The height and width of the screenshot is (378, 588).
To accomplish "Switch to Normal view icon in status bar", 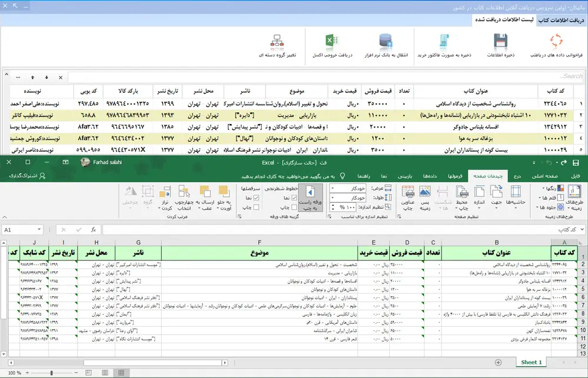I will pos(121,373).
